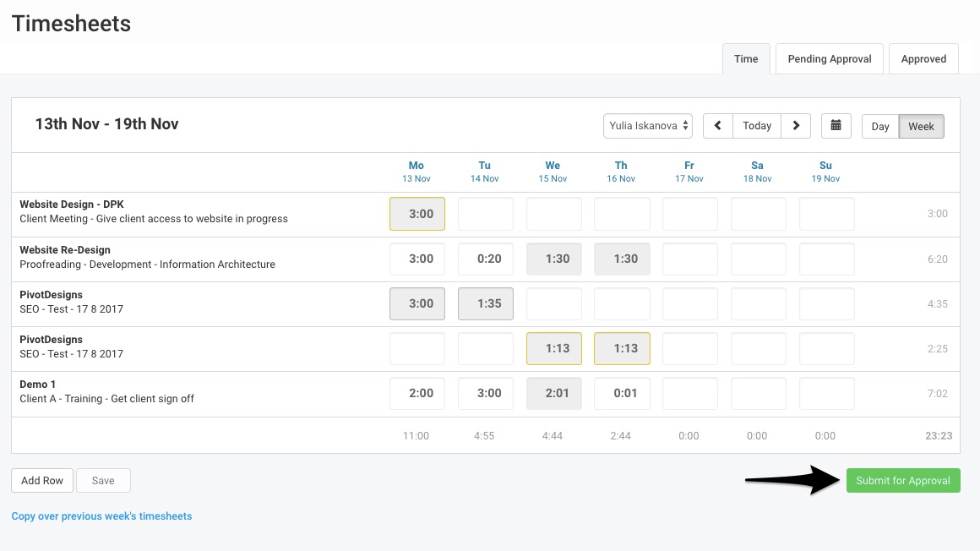Keep timesheet view on Week
The image size is (980, 551).
920,126
